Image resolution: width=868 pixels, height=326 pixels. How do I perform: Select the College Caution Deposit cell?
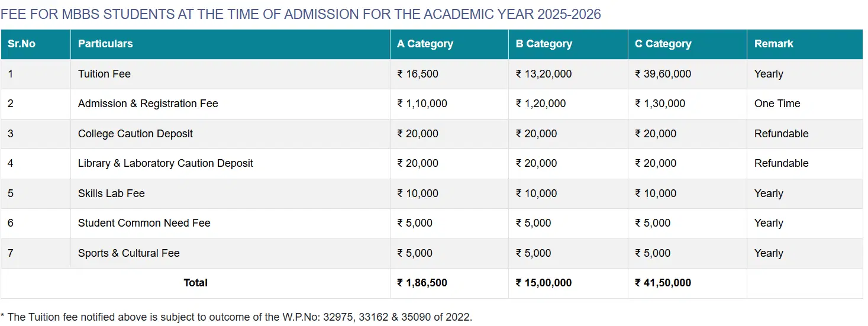tap(135, 134)
